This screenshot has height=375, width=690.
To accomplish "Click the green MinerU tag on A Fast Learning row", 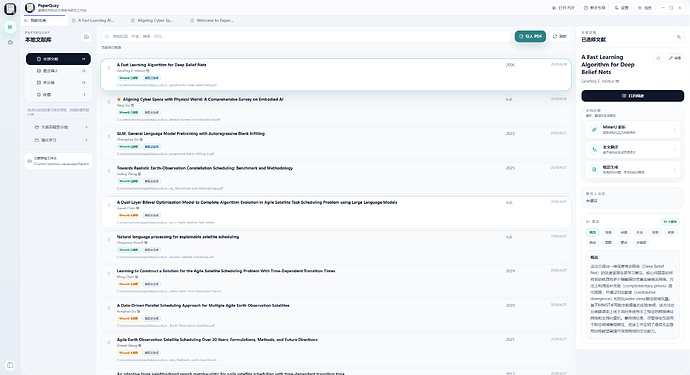I will pos(128,78).
